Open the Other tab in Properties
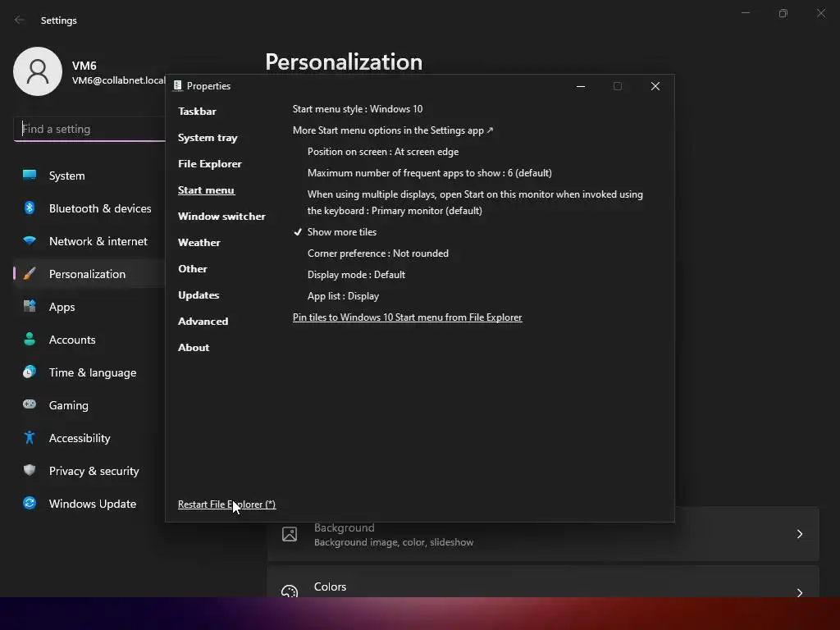840x630 pixels. (x=192, y=269)
